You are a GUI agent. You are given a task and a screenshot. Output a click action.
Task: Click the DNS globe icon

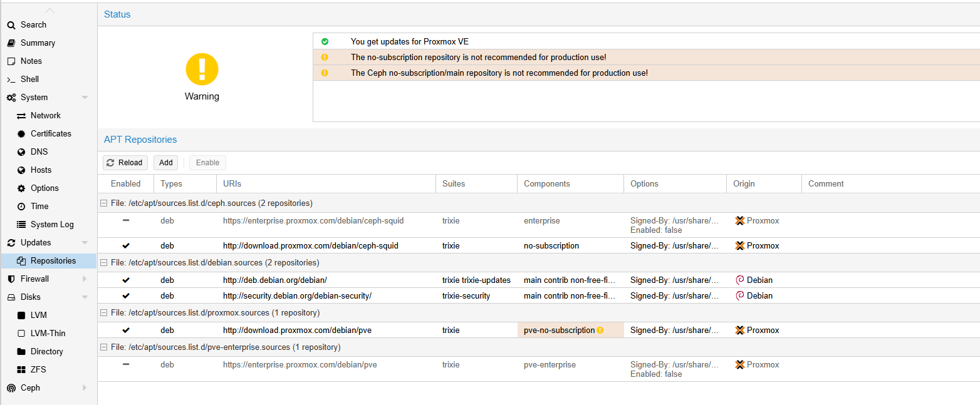[x=21, y=152]
